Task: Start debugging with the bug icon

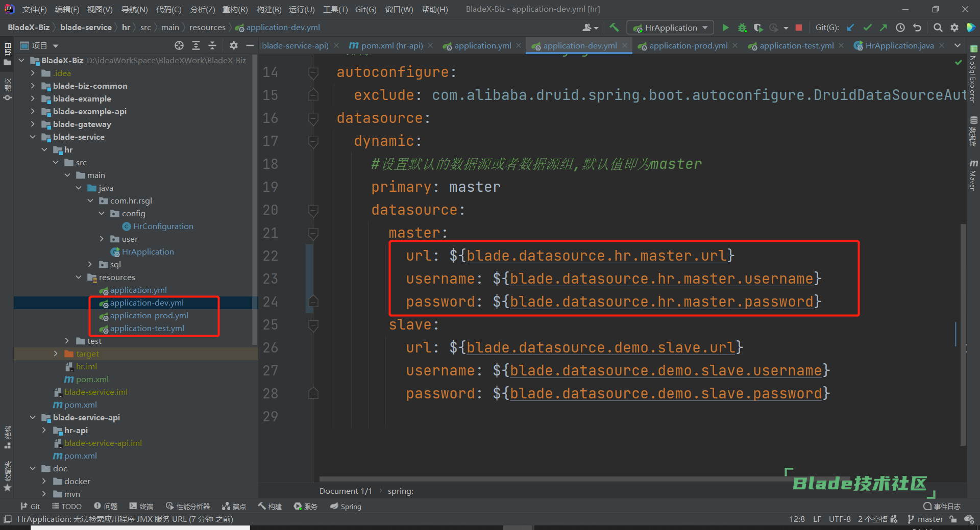Action: tap(742, 28)
